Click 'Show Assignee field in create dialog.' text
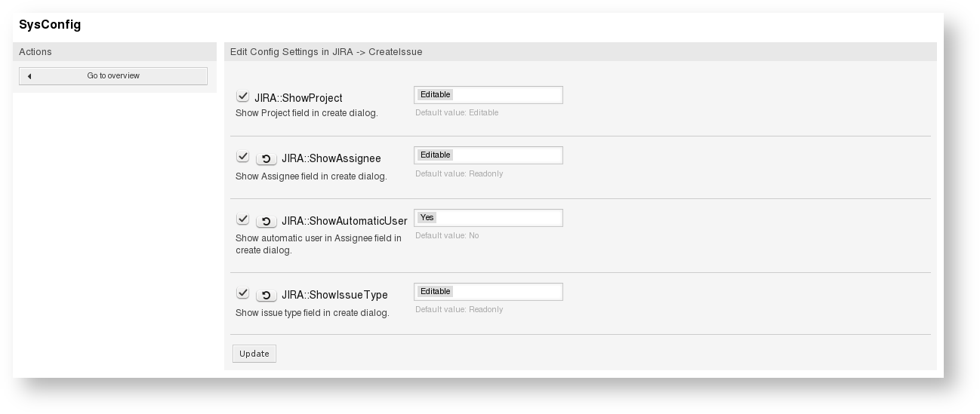Screen dimensions: 980x414 click(311, 176)
